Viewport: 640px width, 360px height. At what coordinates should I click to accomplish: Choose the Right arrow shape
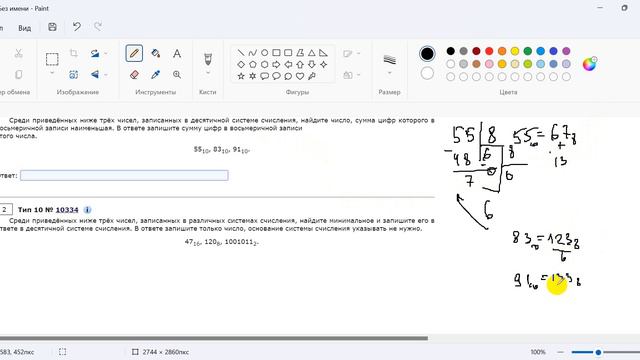click(276, 64)
